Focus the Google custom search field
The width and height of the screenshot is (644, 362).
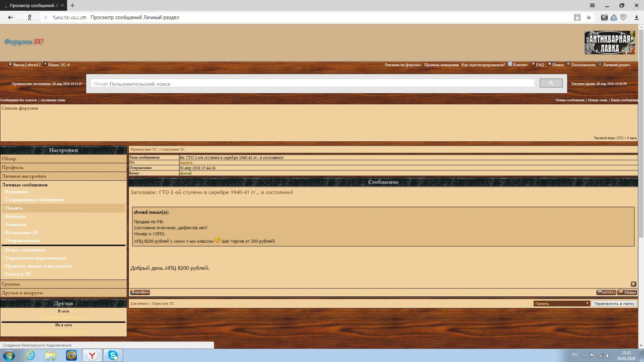click(312, 84)
